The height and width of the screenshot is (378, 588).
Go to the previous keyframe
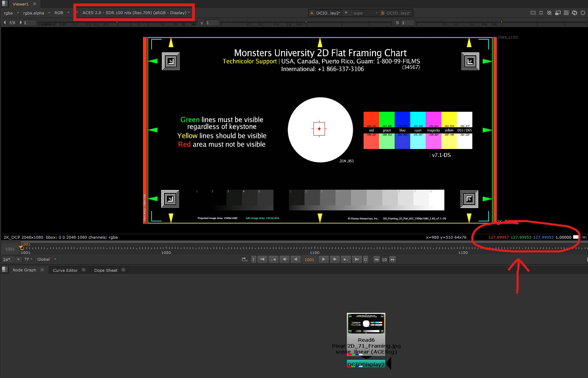click(x=273, y=259)
